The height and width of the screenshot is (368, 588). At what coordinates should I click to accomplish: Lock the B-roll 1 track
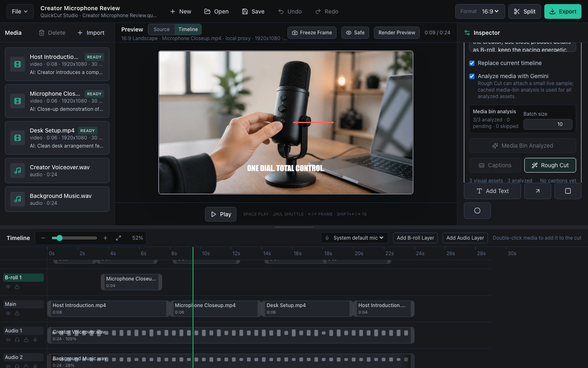click(x=17, y=287)
